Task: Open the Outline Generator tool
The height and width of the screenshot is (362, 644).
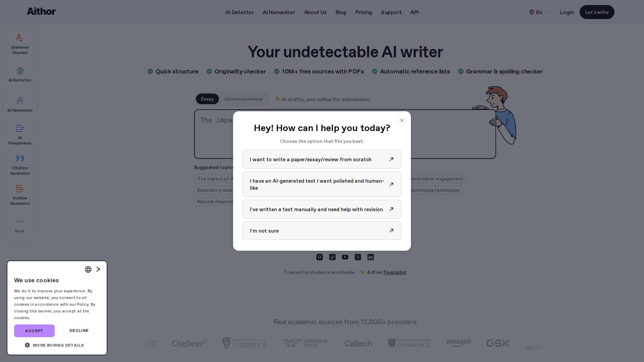Action: [20, 195]
